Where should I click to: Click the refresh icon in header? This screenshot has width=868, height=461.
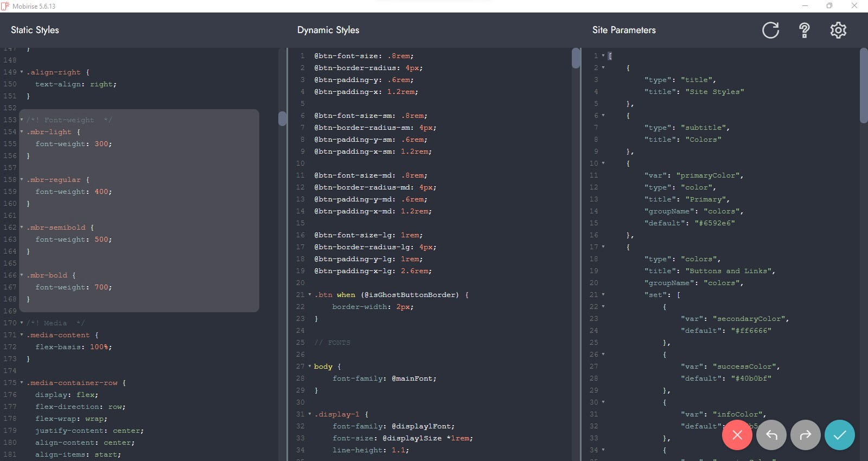click(x=770, y=30)
